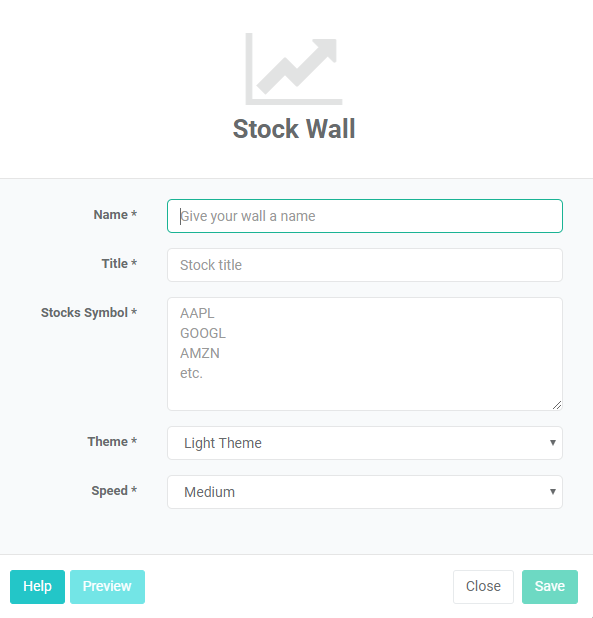
Task: Click the Preview button
Action: 107,586
